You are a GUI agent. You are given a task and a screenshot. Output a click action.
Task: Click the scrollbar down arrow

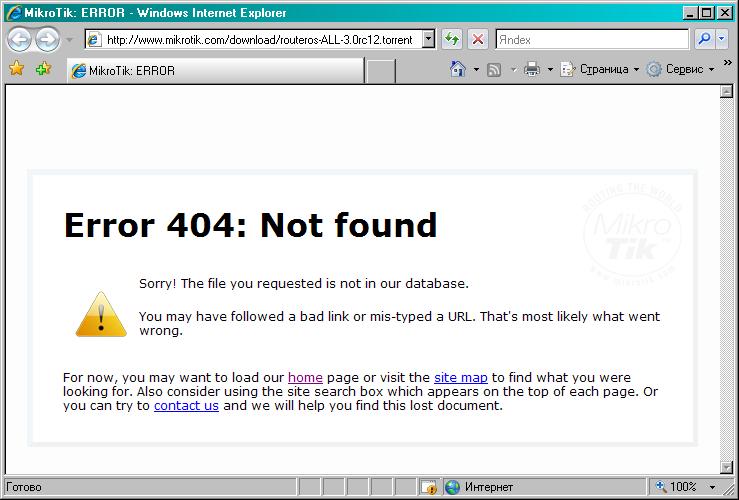click(726, 467)
